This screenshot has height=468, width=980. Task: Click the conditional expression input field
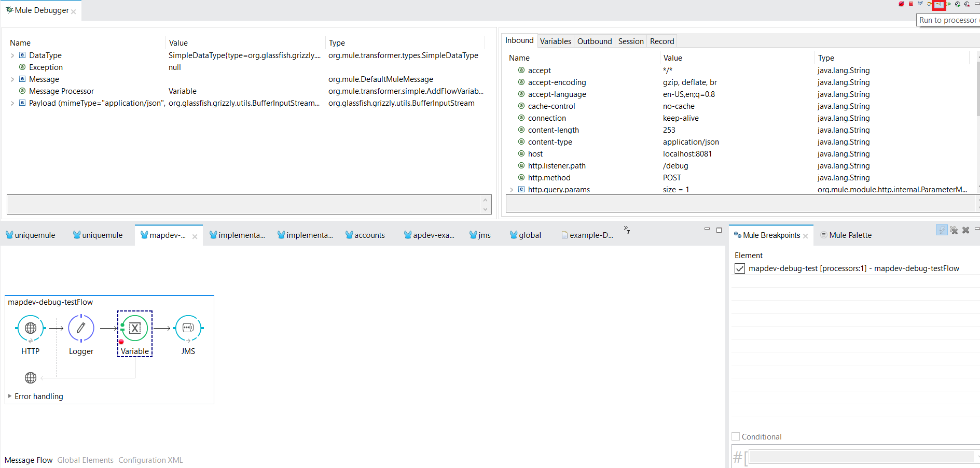pos(861,457)
